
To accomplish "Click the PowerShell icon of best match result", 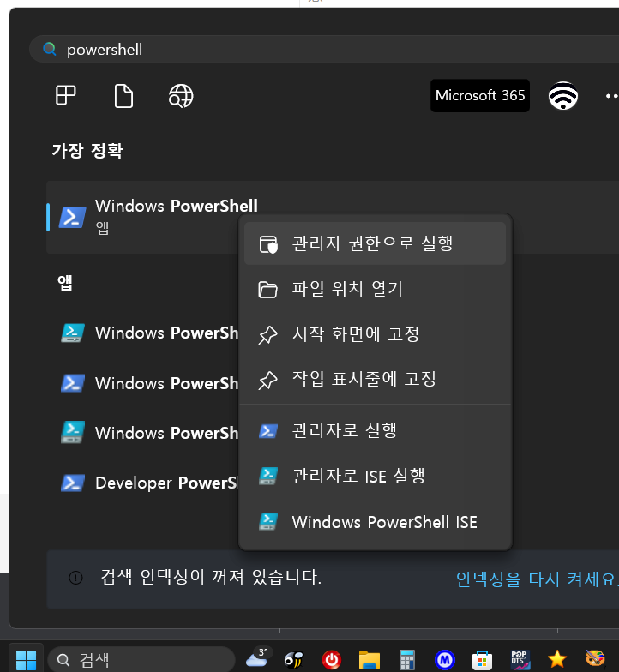I will (x=72, y=218).
